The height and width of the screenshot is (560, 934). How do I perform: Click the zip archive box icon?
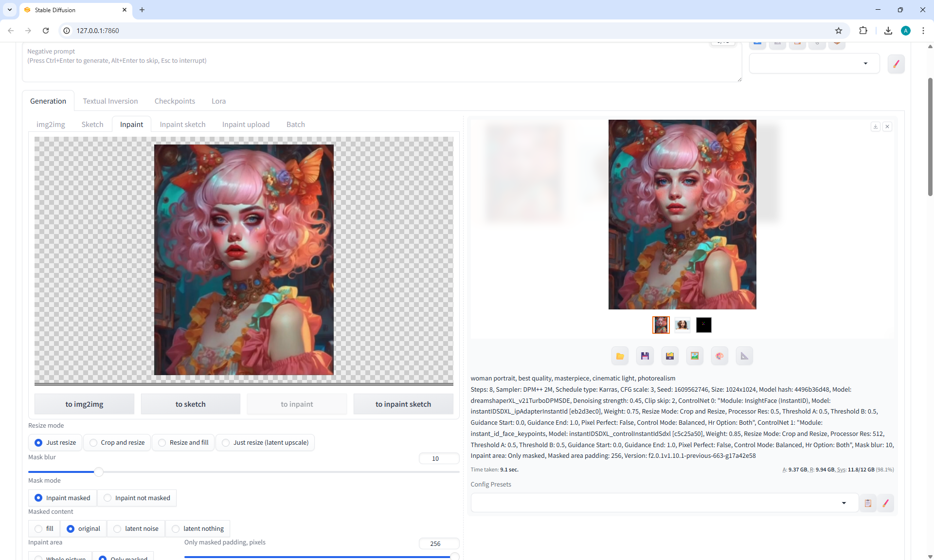pos(670,356)
